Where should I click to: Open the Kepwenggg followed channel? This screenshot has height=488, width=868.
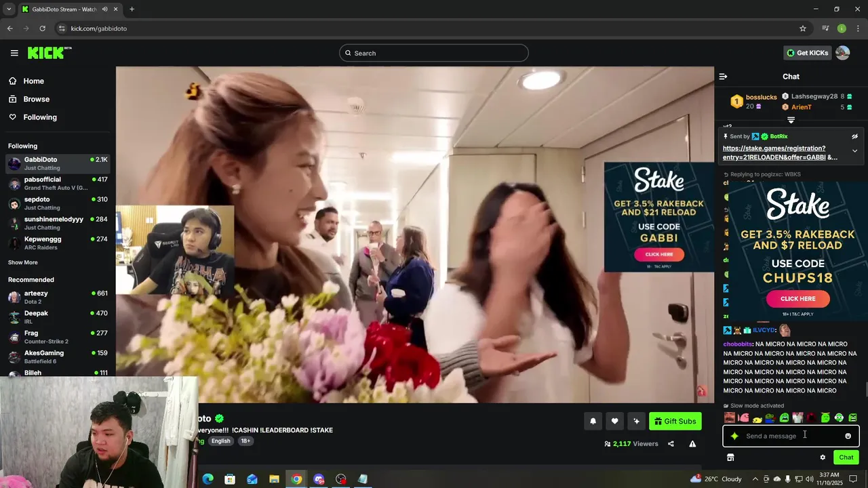(x=57, y=243)
